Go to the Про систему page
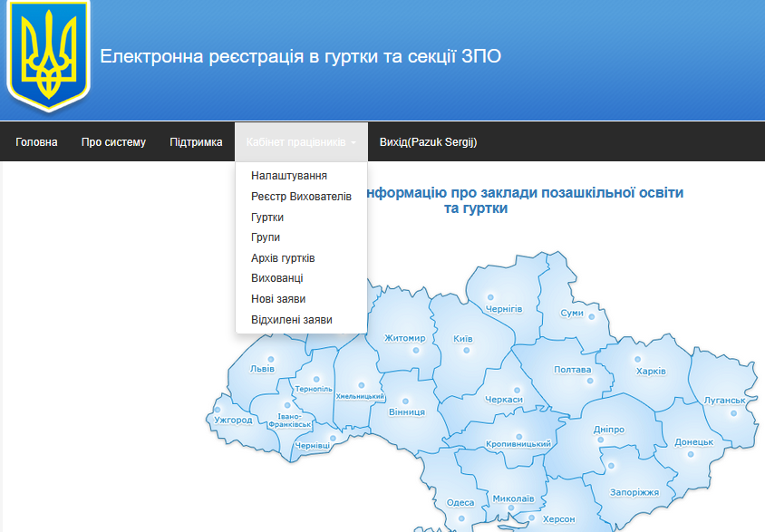765x532 pixels. [113, 142]
